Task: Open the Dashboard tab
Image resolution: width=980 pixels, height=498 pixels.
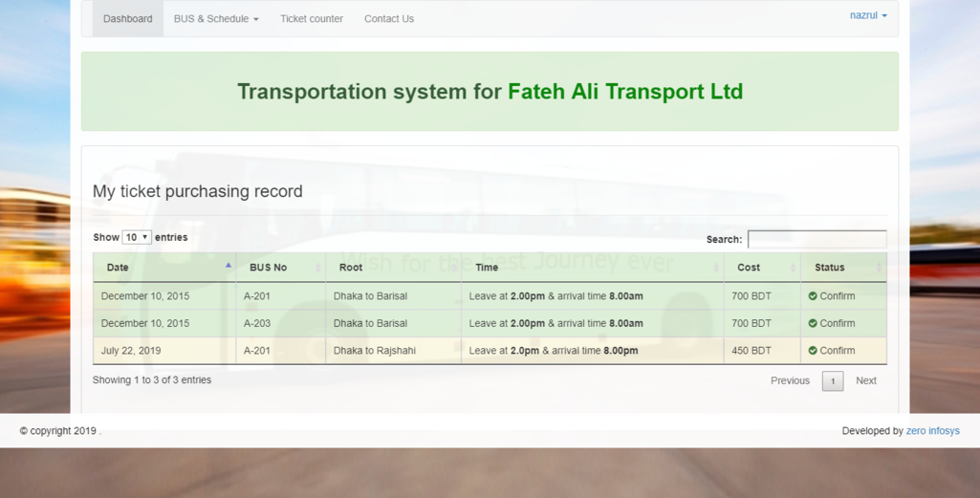Action: 127,19
